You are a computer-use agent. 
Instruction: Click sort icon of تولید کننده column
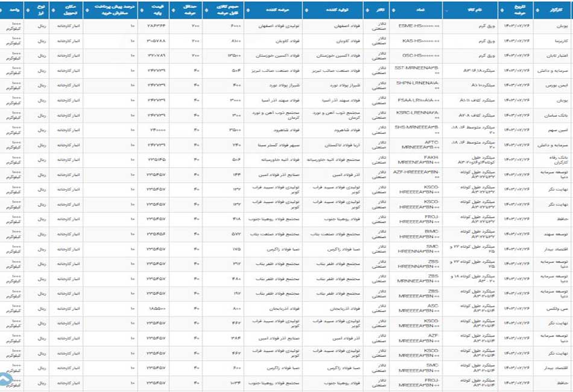tap(306, 10)
